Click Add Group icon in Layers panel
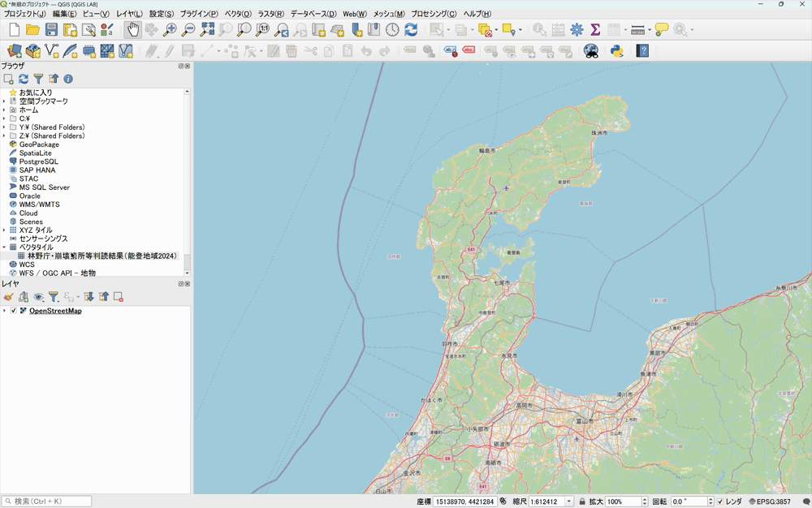812x508 pixels. [24, 297]
